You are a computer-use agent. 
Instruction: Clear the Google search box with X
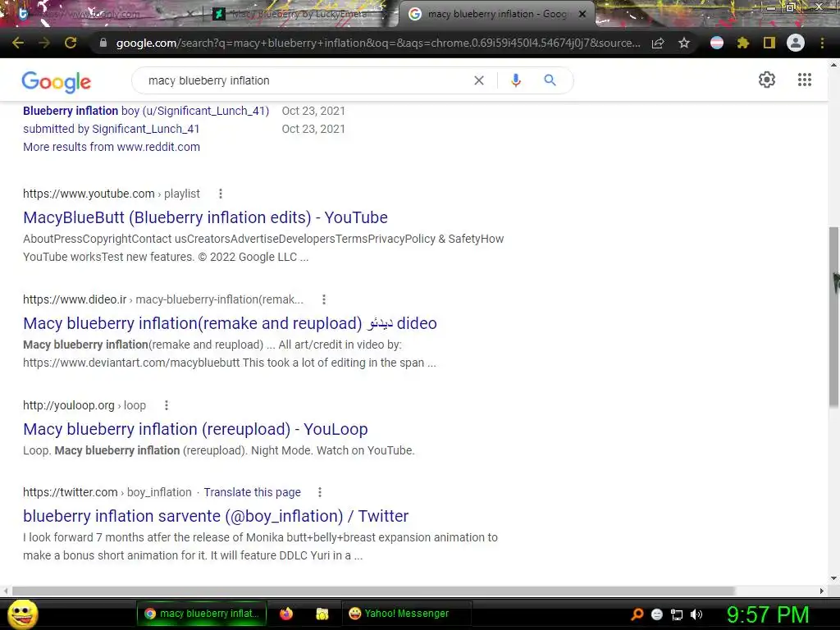tap(479, 80)
